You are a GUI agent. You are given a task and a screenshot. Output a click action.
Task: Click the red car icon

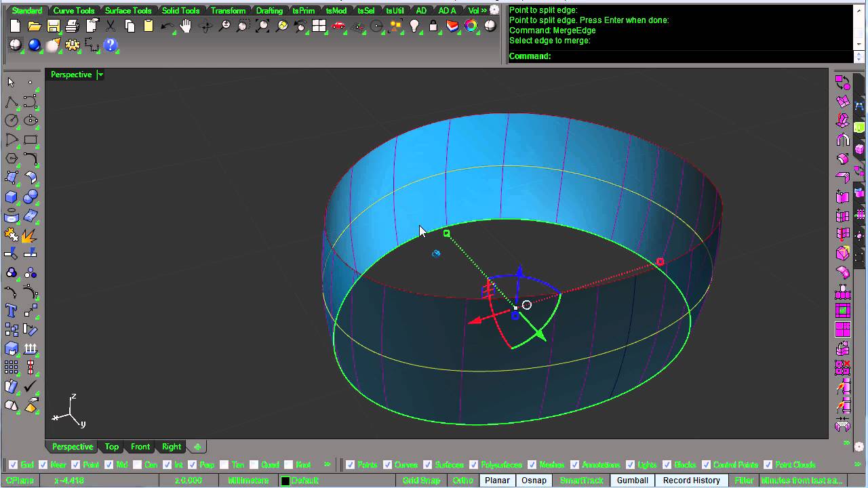pyautogui.click(x=338, y=26)
